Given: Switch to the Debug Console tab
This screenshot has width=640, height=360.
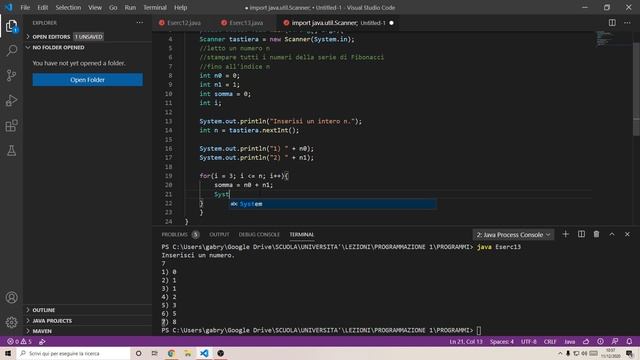Looking at the screenshot, I should (259, 234).
